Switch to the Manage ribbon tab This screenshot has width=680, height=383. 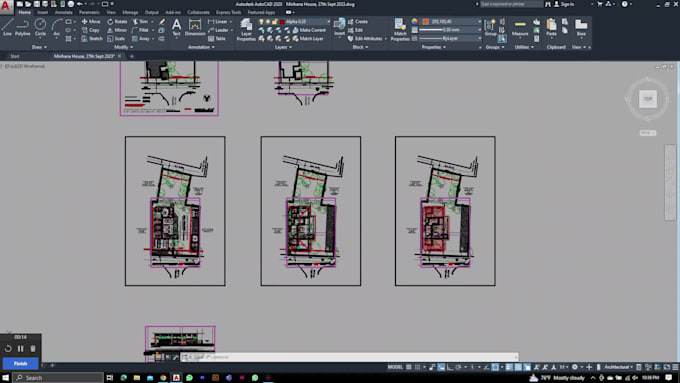click(x=130, y=12)
